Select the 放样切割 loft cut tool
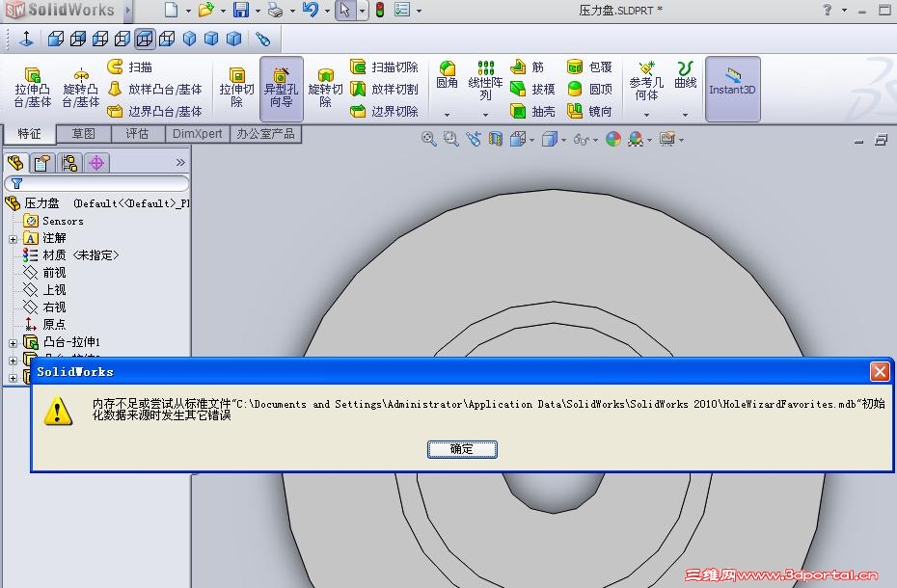Screen dimensions: 897x588 point(385,89)
